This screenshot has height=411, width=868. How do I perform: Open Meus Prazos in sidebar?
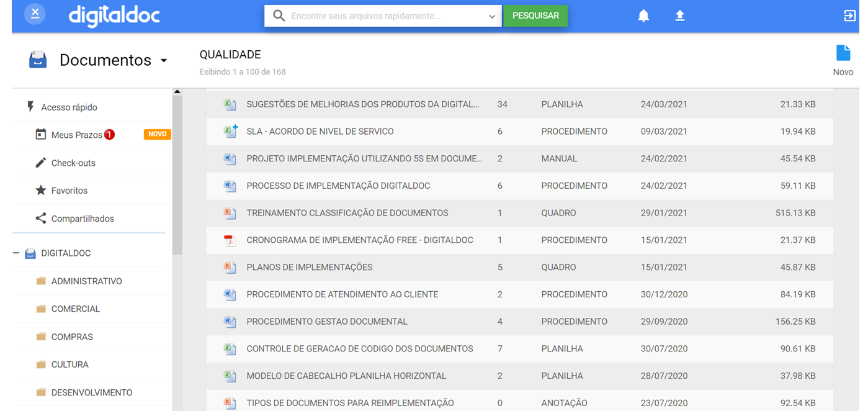[x=76, y=135]
